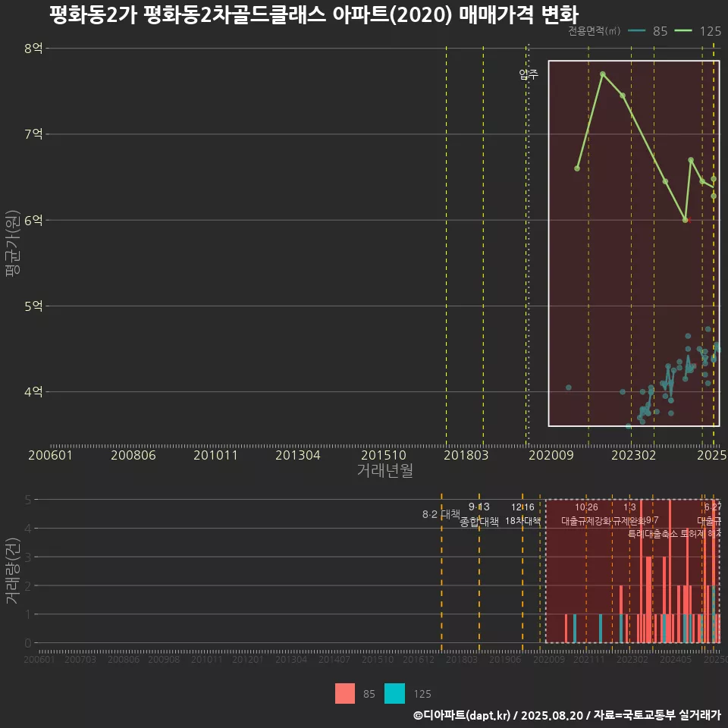Image resolution: width=728 pixels, height=728 pixels.
Task: Click the '10·26' date label
Action: click(586, 507)
